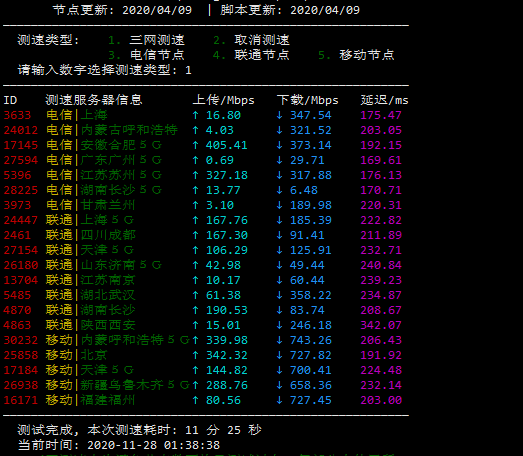This screenshot has width=523, height=456.
Task: Select option 4 联通节点
Action: 251,55
